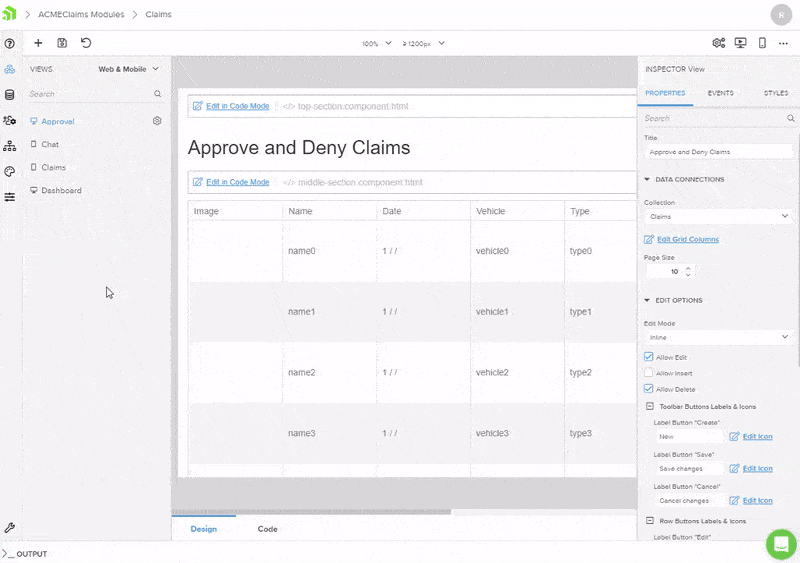The width and height of the screenshot is (800, 563).
Task: Open settings gear next to Approval view
Action: [157, 121]
